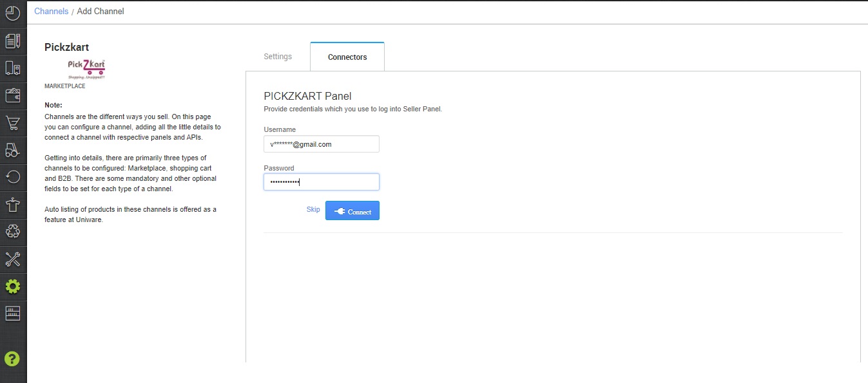Image resolution: width=868 pixels, height=383 pixels.
Task: Open the wallet sidebar icon
Action: click(13, 95)
